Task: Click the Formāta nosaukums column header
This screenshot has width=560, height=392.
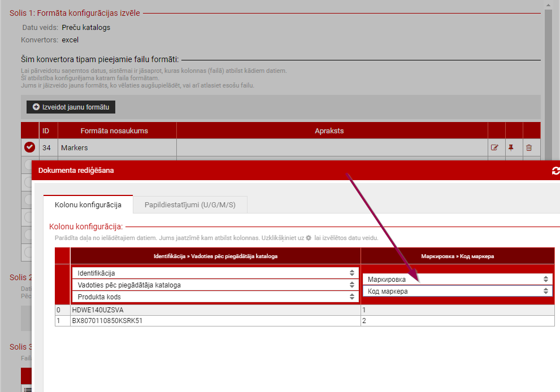Action: pos(114,130)
